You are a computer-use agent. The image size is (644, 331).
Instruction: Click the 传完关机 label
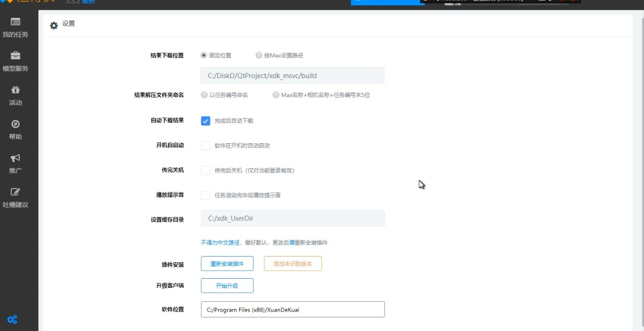(173, 170)
